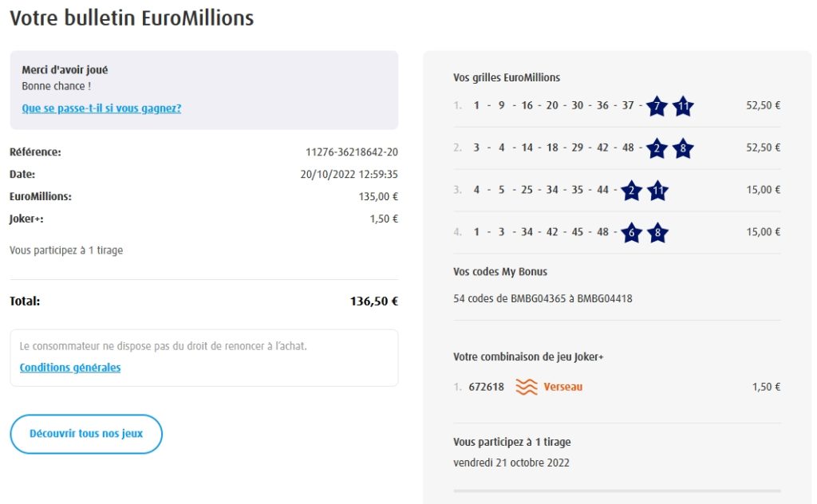This screenshot has height=504, width=817.
Task: Click the reference number 11276-36218642-20
Action: click(352, 152)
